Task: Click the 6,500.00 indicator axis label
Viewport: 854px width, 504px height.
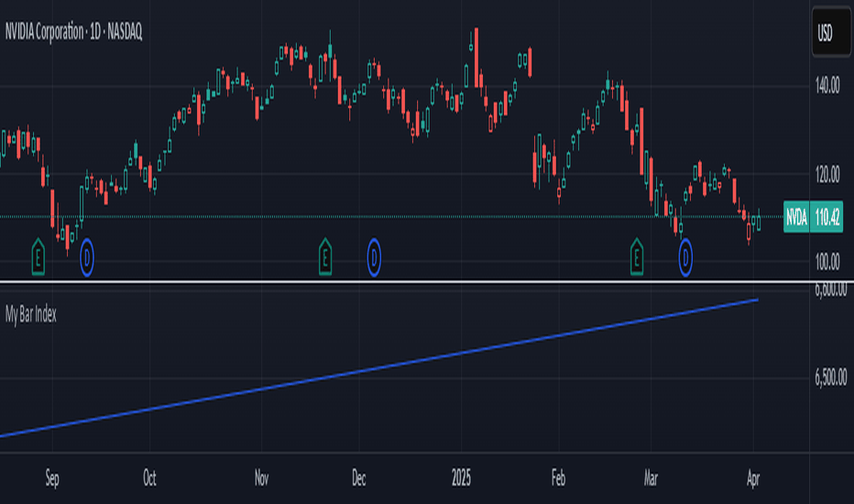Action: (x=830, y=377)
